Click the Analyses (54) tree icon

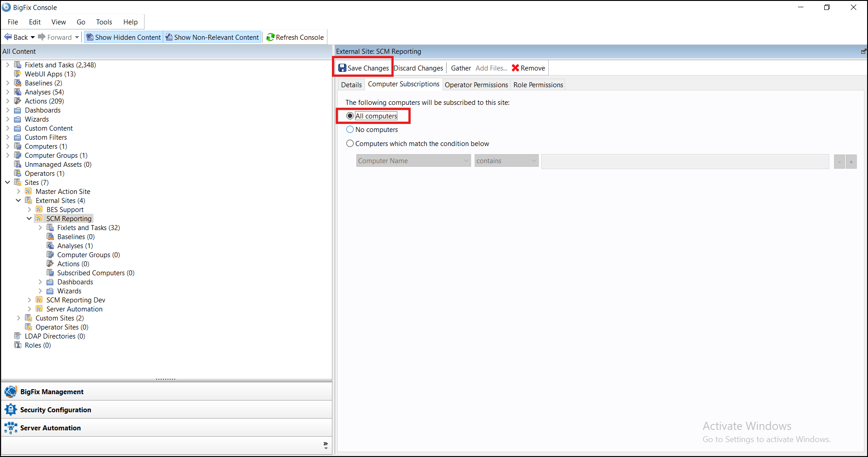(18, 92)
